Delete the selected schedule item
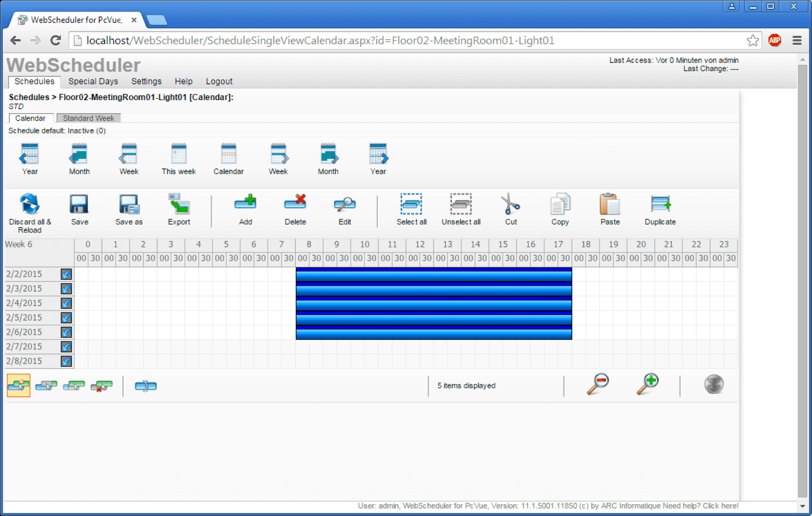The height and width of the screenshot is (516, 812). 295,209
